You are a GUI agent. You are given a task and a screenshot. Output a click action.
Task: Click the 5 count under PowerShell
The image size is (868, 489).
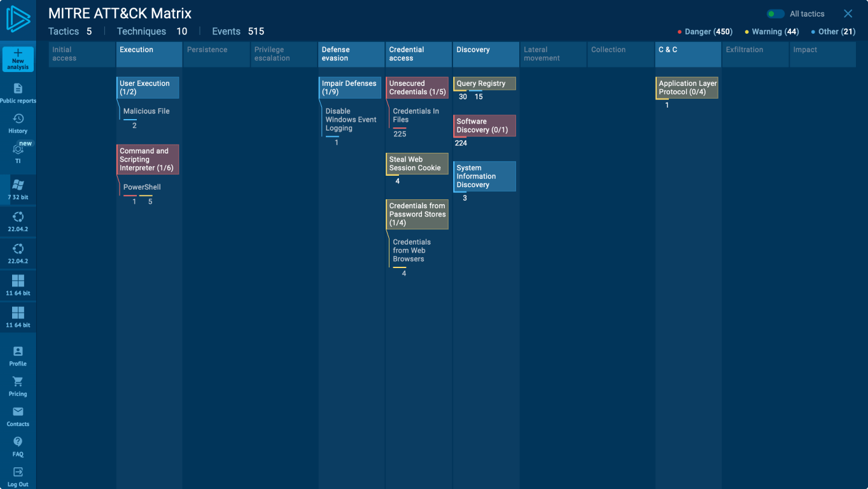(x=150, y=202)
